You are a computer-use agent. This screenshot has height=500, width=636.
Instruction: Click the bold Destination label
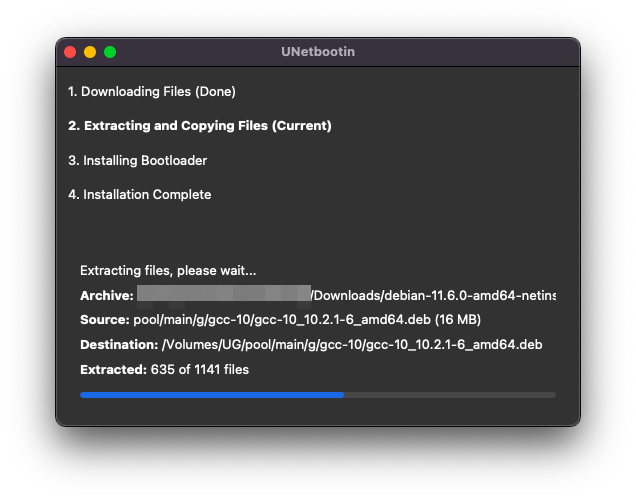119,345
